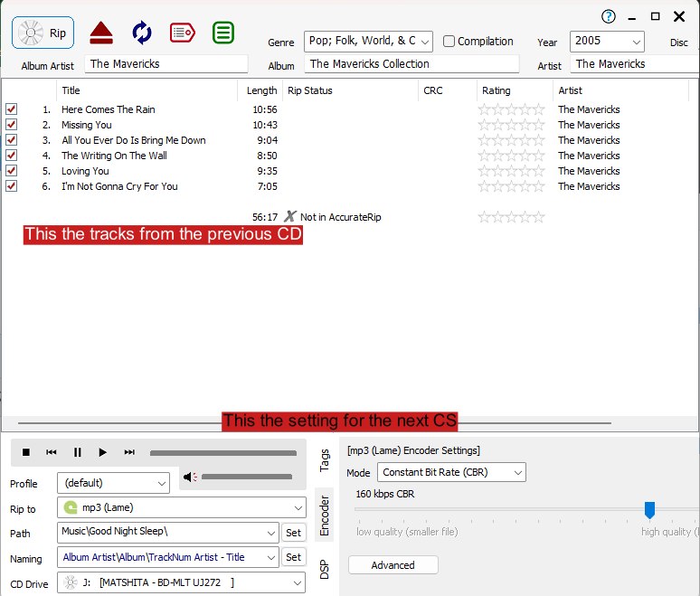This screenshot has width=700, height=596.
Task: Switch to the DSP tab
Action: (325, 569)
